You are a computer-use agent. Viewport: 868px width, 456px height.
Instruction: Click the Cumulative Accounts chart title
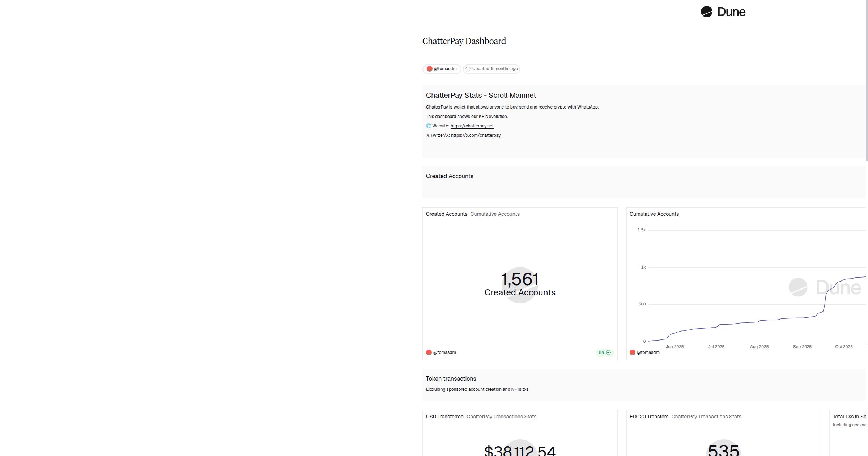(654, 214)
